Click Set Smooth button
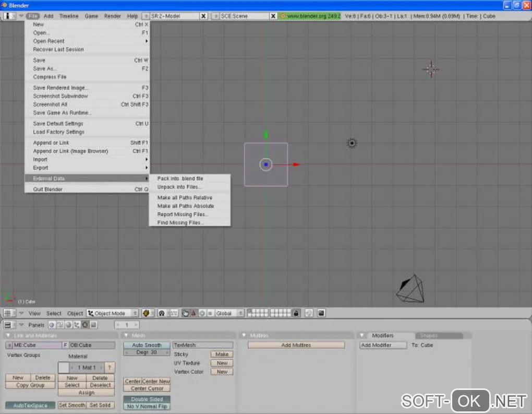Screen dimensions: 532x414 (x=72, y=405)
